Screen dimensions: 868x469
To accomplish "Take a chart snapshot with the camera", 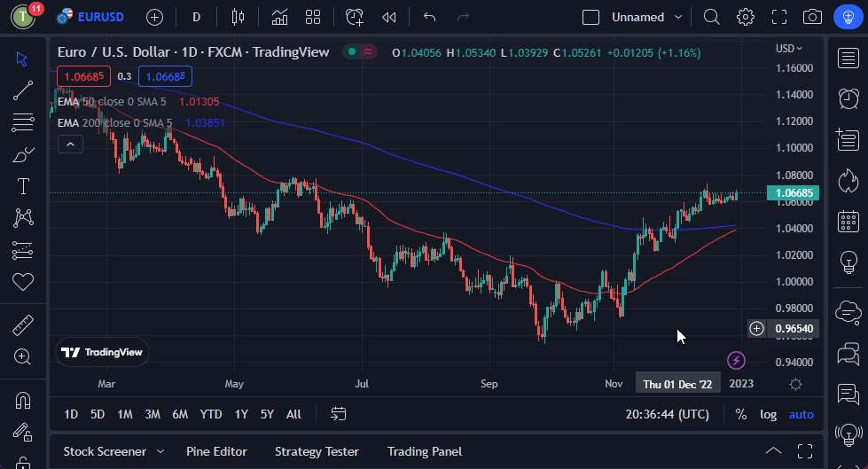I will click(x=811, y=17).
